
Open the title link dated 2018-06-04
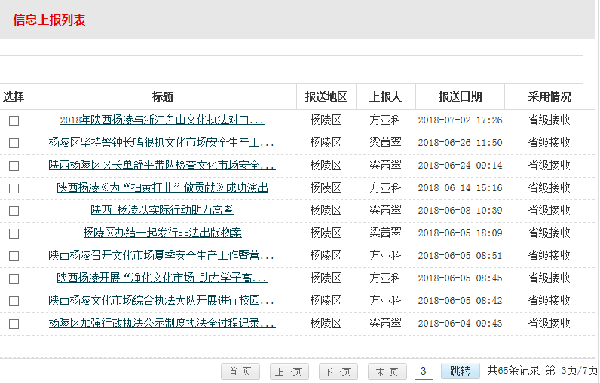tap(162, 323)
